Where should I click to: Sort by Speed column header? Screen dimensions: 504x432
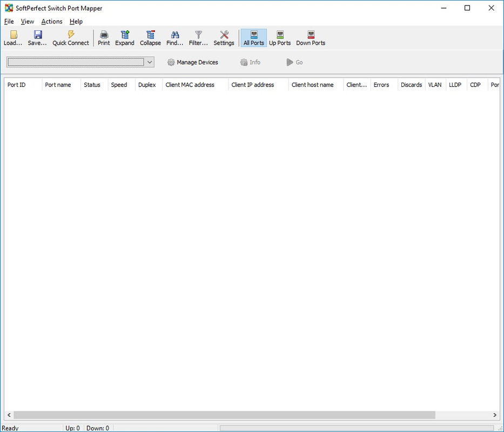tap(122, 85)
